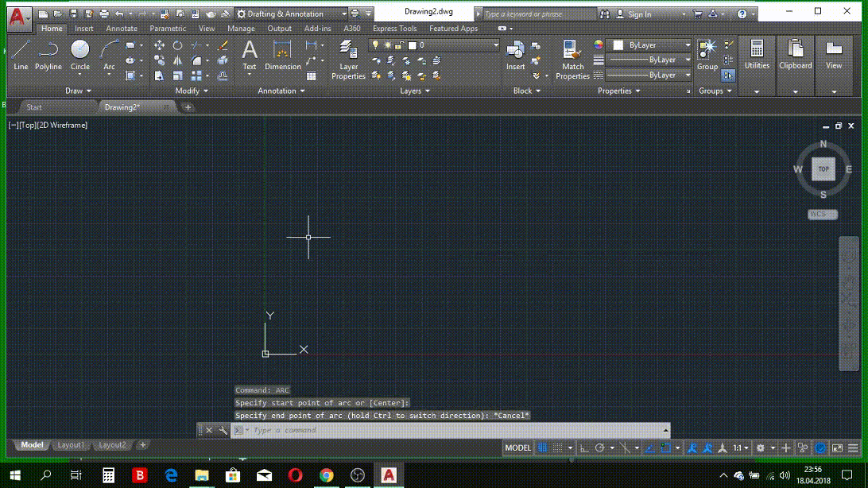Toggle layer 0 freeze/thaw sun icon
This screenshot has height=488, width=868.
click(388, 45)
